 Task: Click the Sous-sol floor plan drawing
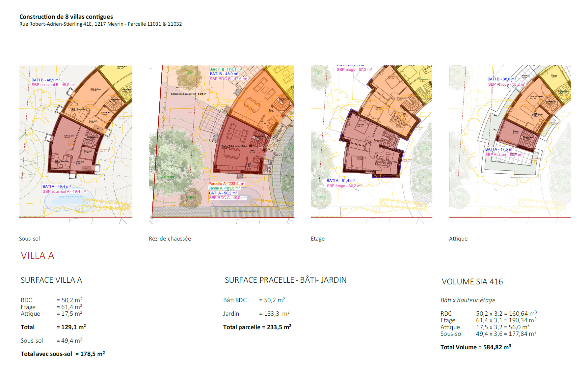(76, 142)
